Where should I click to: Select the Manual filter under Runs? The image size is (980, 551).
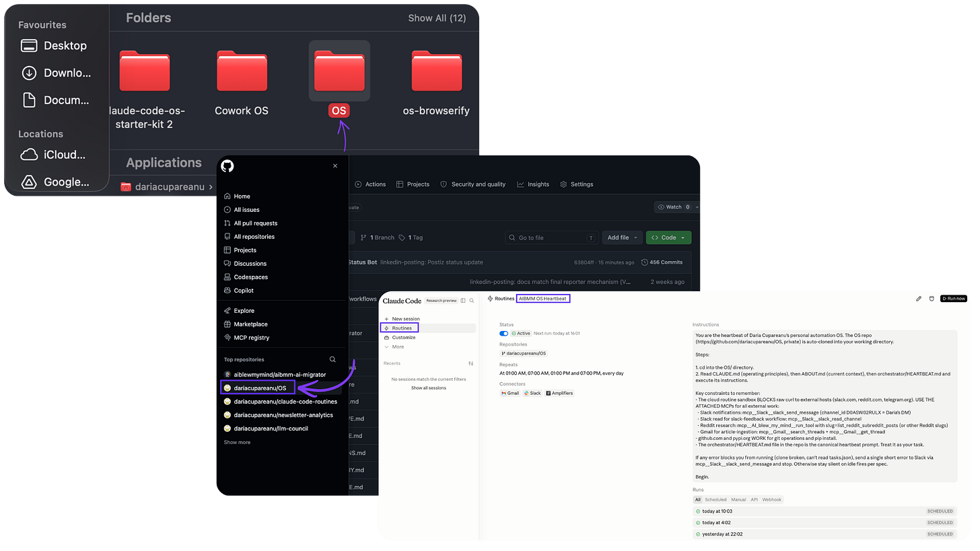tap(738, 500)
